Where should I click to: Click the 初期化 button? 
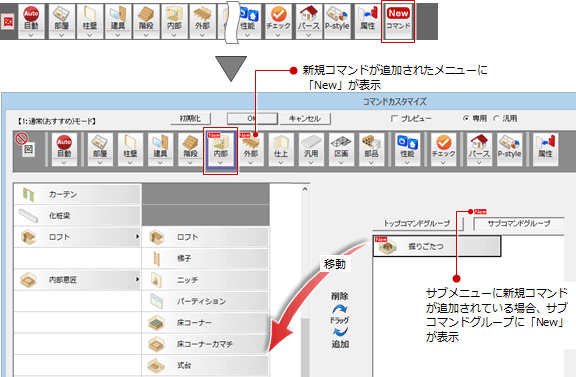(x=190, y=119)
